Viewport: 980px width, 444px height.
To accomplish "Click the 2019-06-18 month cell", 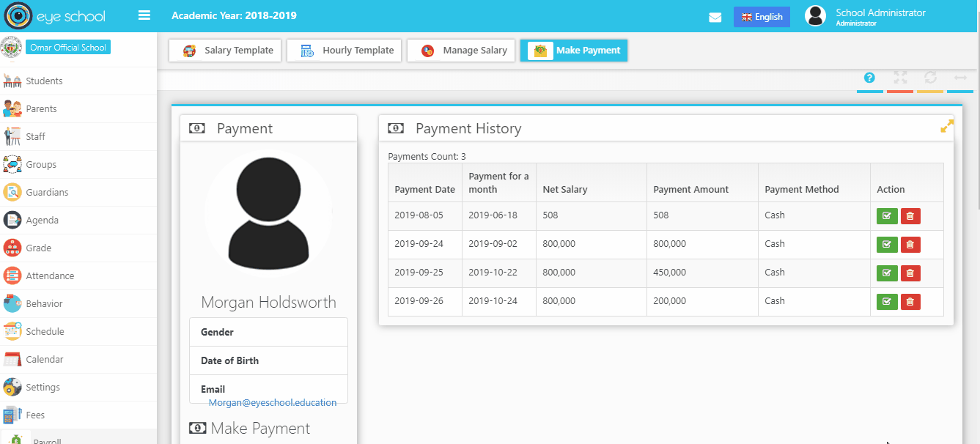I will (499, 215).
